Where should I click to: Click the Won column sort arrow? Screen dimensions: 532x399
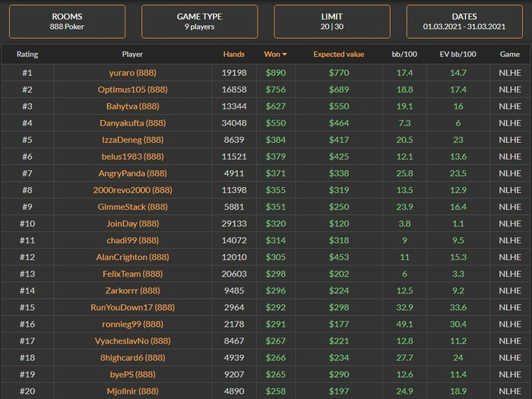284,54
